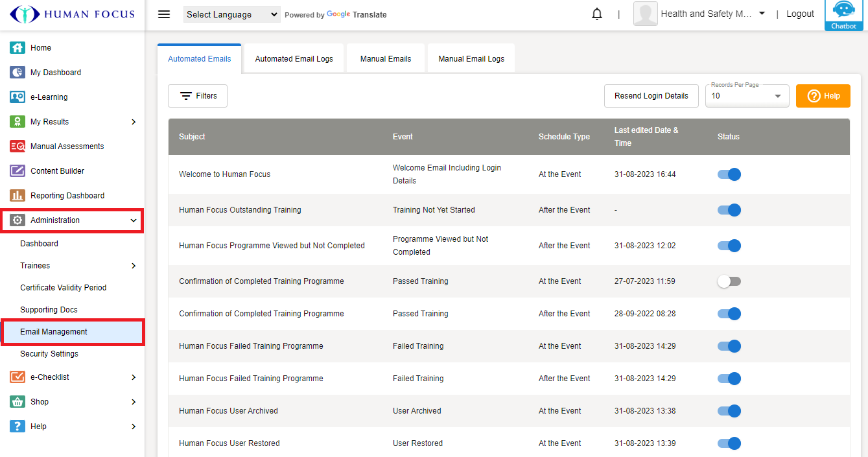Screen dimensions: 868x457
Task: Open Manual Assessments icon in sidebar
Action: [x=18, y=146]
